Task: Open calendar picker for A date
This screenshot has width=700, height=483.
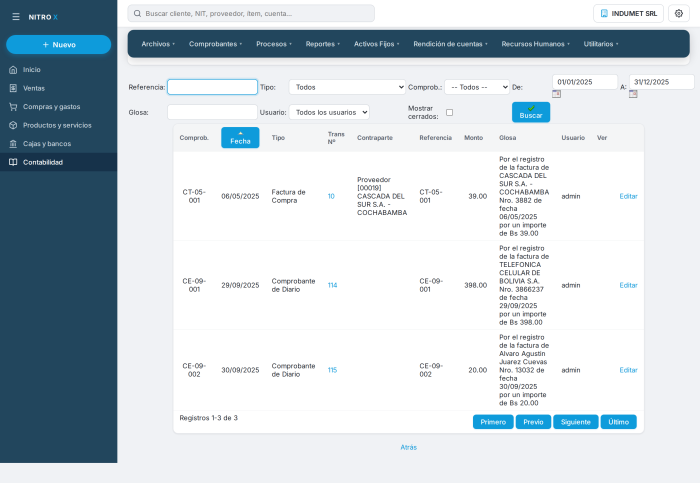Action: [x=633, y=94]
